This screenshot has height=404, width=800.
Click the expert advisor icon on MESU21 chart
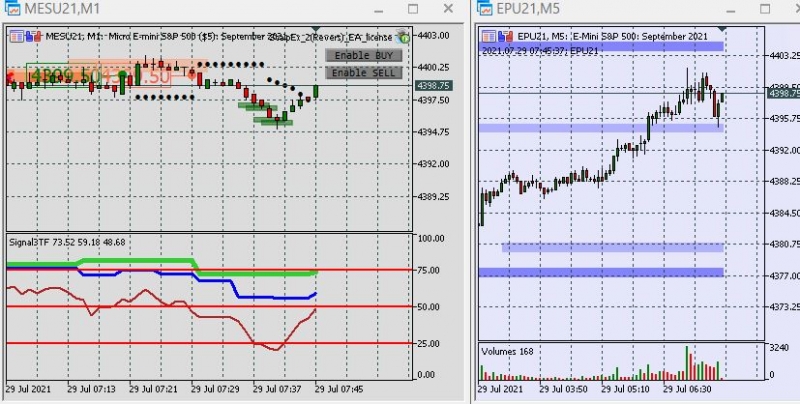tap(403, 36)
